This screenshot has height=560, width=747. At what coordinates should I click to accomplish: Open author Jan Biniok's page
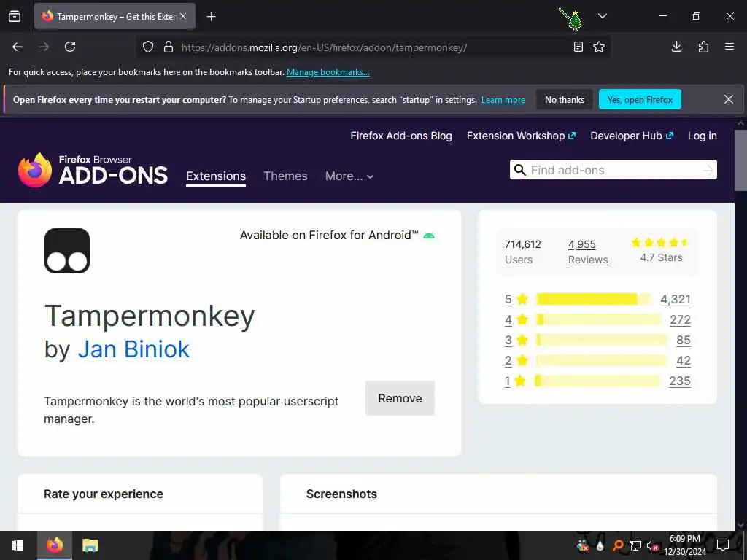click(x=133, y=349)
